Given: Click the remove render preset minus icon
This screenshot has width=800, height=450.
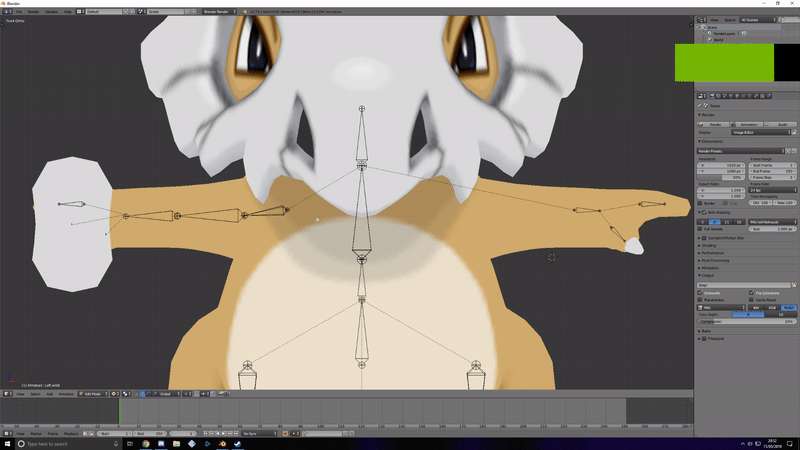Looking at the screenshot, I should coord(794,151).
